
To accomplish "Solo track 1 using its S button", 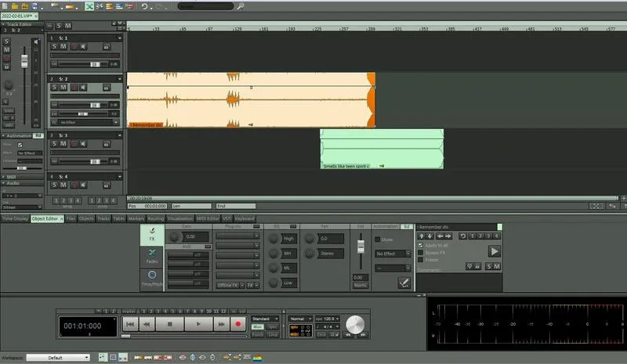I will 54,46.
